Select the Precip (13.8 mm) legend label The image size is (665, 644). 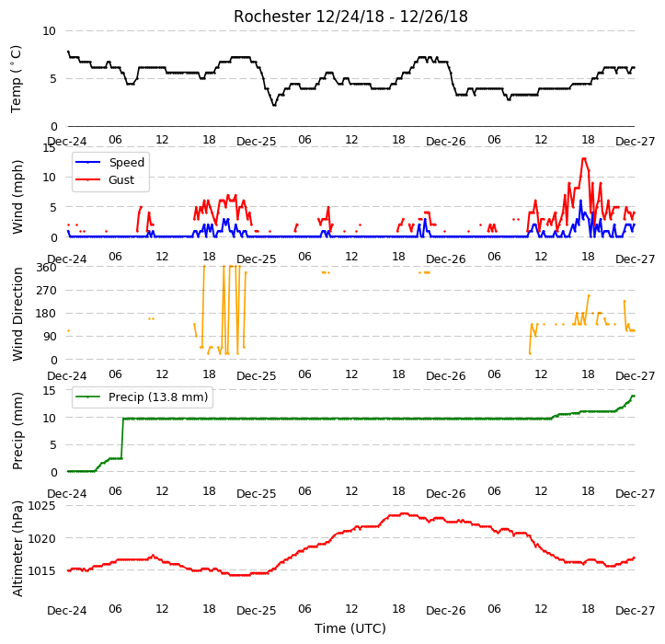(158, 397)
